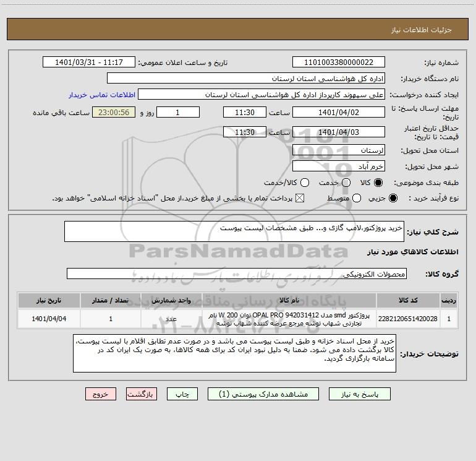
Task: Select the متوسط purchase type radio
Action: point(357,199)
